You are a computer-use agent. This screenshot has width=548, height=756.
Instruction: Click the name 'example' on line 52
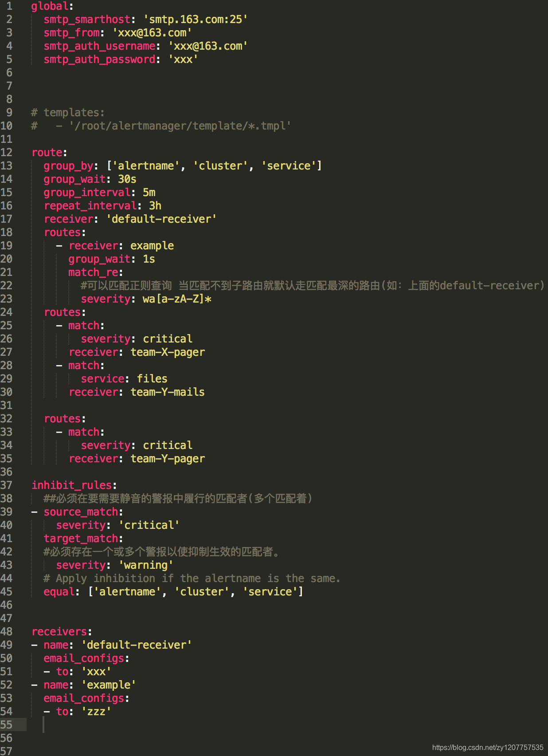point(109,685)
